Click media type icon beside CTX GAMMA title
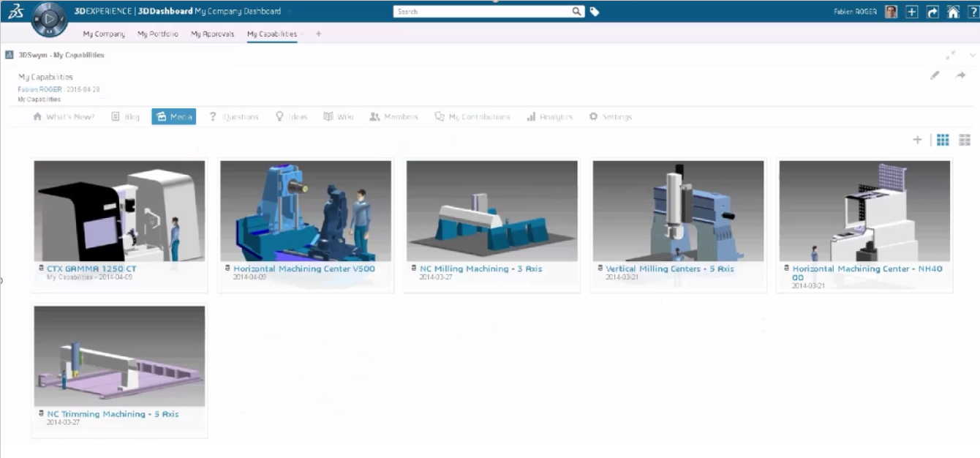This screenshot has height=458, width=980. tap(40, 269)
